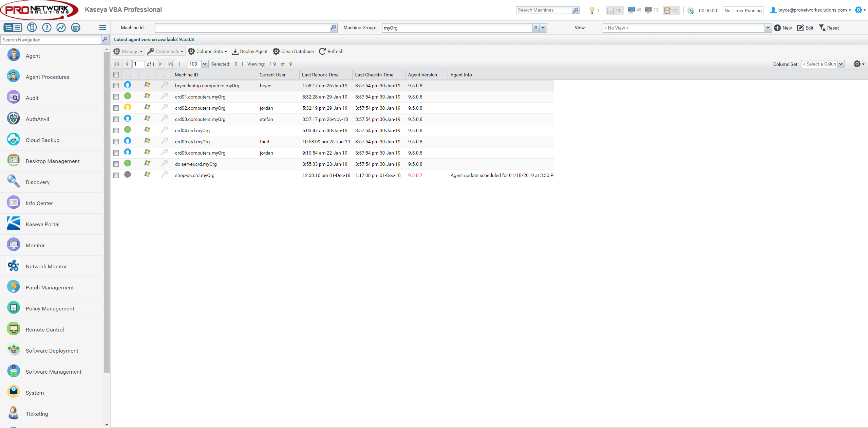Click the notes list icon in navigation toolbar

click(76, 28)
